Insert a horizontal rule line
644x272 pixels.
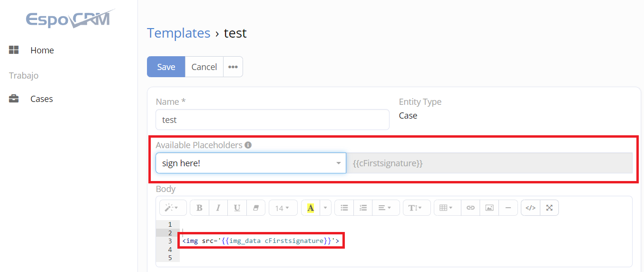coord(508,208)
